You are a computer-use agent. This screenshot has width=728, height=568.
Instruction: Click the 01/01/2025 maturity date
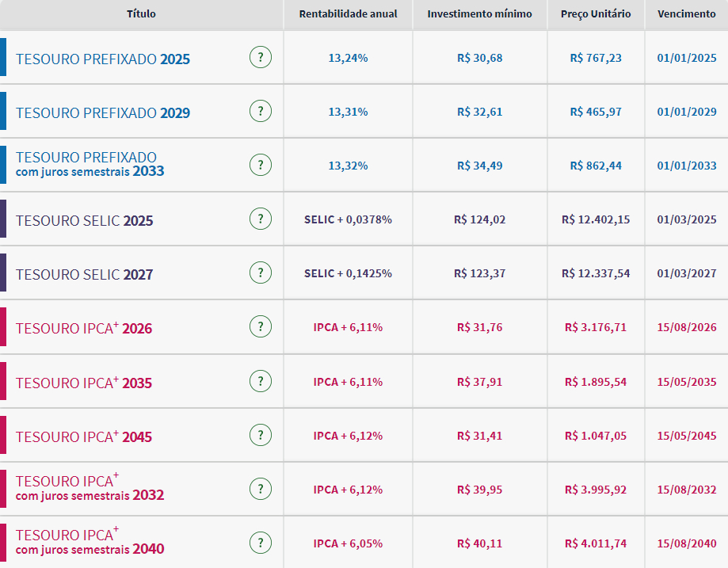pos(687,58)
